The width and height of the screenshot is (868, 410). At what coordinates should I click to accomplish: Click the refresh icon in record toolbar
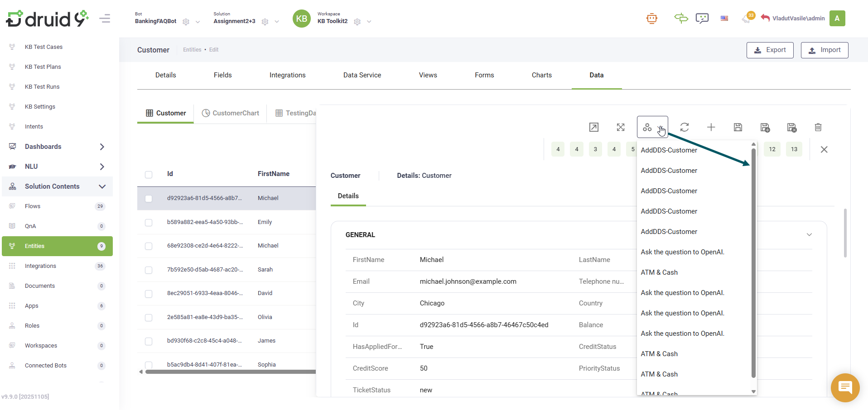[x=684, y=127]
